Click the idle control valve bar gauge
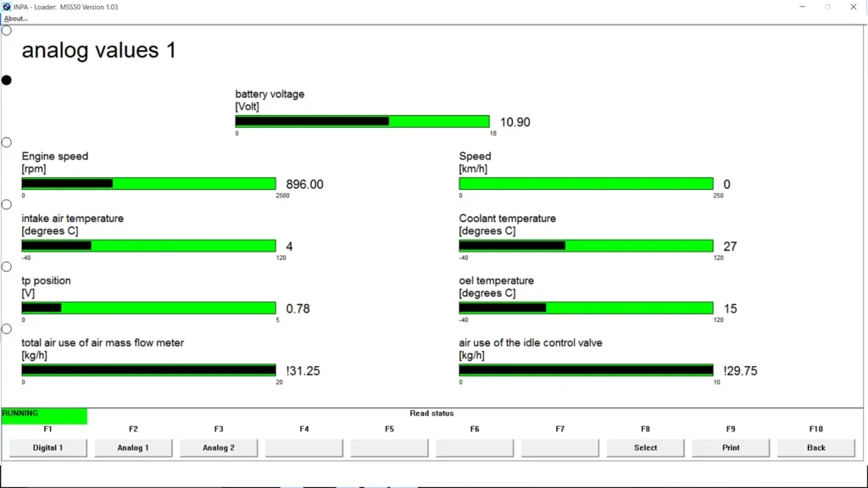 (586, 370)
